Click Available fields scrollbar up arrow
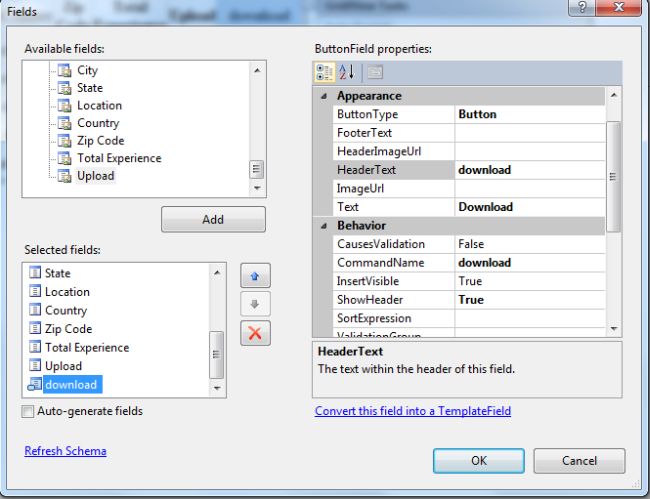 pos(257,70)
